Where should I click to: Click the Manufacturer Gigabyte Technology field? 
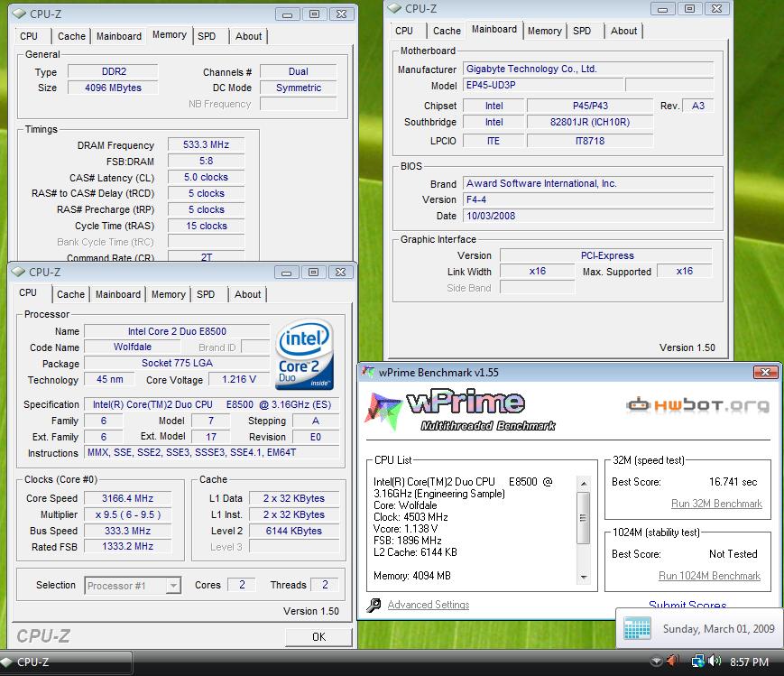click(588, 69)
